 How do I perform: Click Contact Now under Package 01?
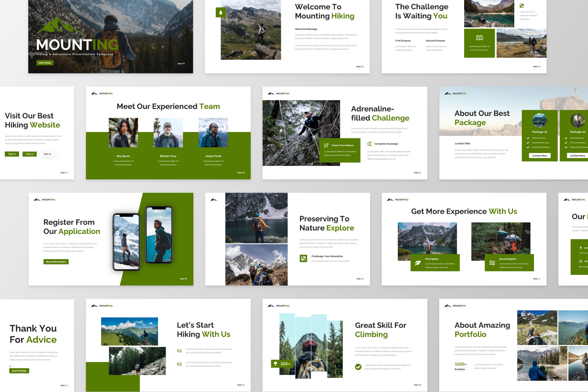[539, 155]
